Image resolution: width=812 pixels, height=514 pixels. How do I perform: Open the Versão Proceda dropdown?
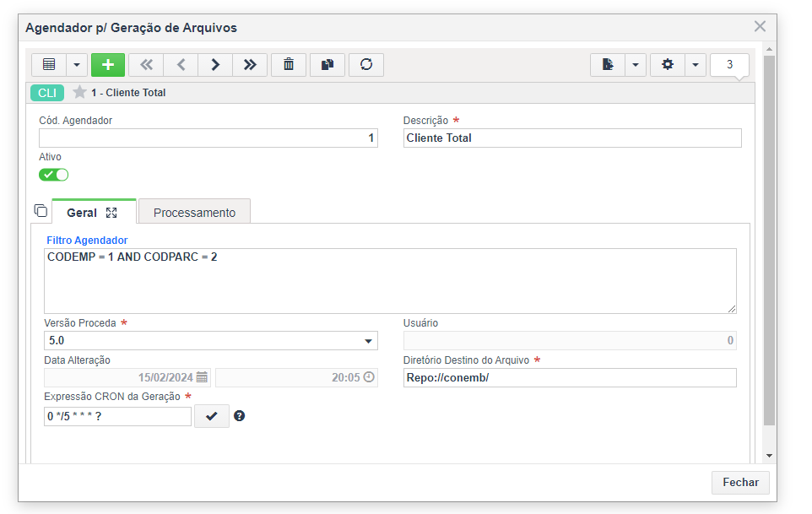[x=211, y=341]
